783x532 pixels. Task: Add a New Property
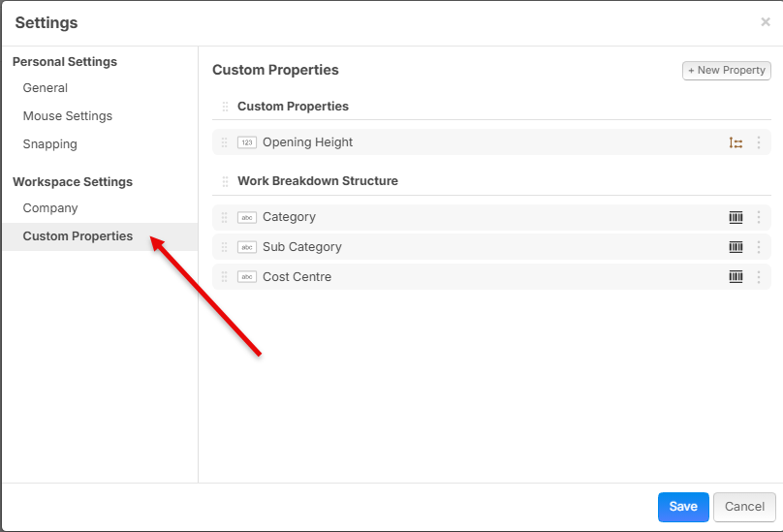[727, 71]
